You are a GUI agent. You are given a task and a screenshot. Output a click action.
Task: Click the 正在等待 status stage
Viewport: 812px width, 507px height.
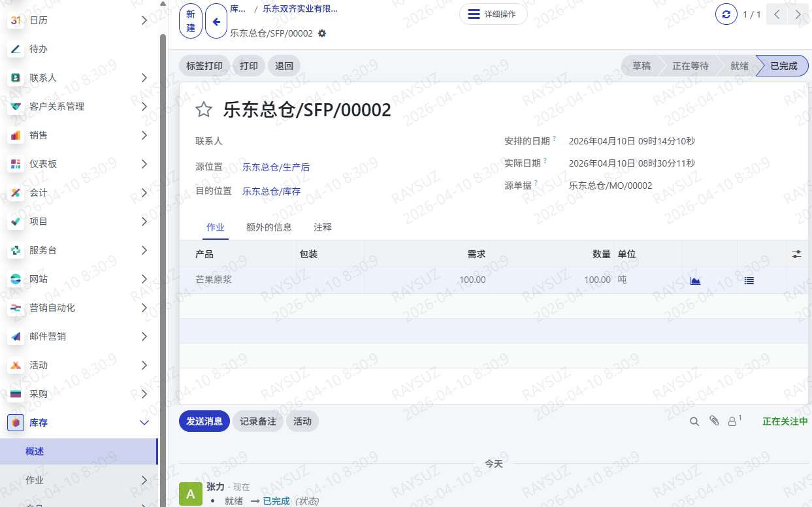(690, 66)
